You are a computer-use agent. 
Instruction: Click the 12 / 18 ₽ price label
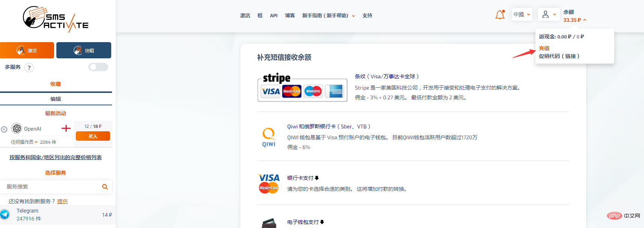tap(93, 126)
